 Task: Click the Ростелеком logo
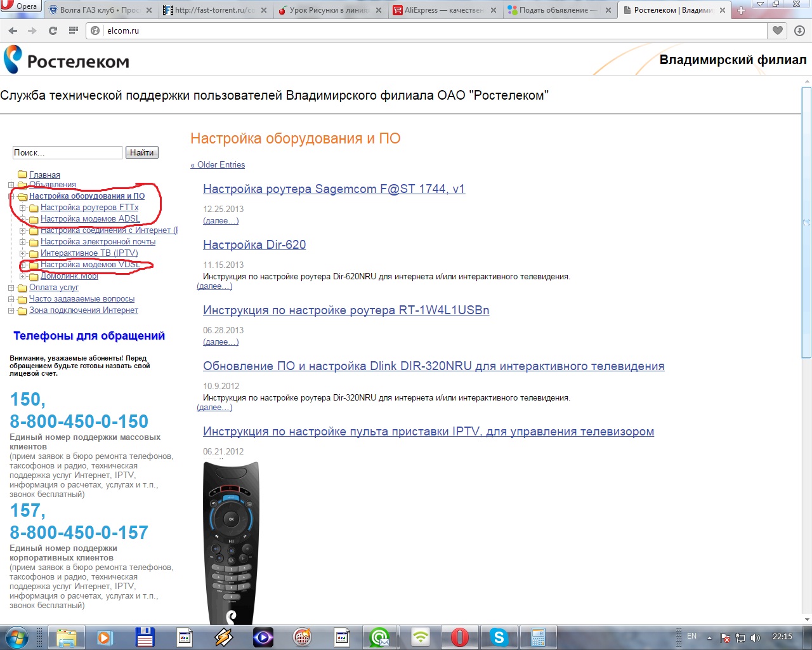coord(67,60)
